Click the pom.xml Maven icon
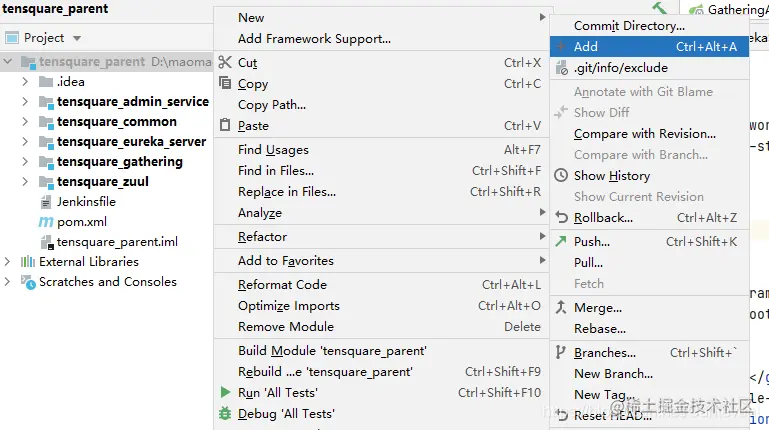The width and height of the screenshot is (769, 430). pos(46,222)
